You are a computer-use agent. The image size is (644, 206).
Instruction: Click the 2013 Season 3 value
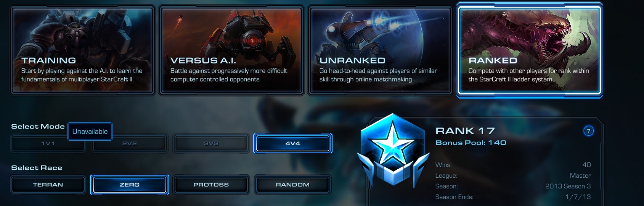[x=568, y=186]
